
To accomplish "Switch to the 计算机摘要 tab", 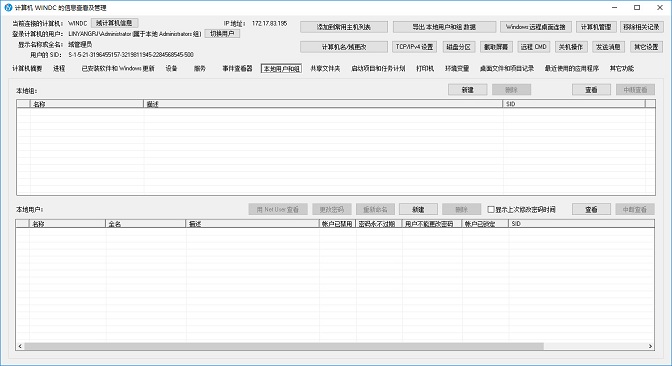I will pos(27,69).
